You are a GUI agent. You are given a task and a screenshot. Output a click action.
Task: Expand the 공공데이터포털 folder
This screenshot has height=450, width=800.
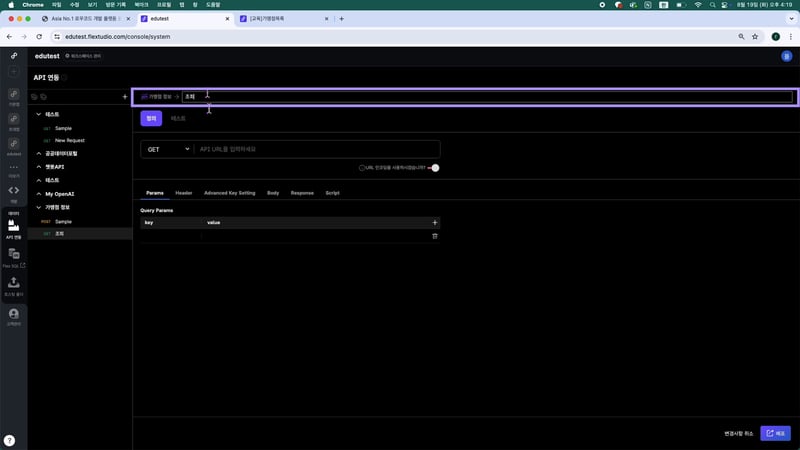38,154
